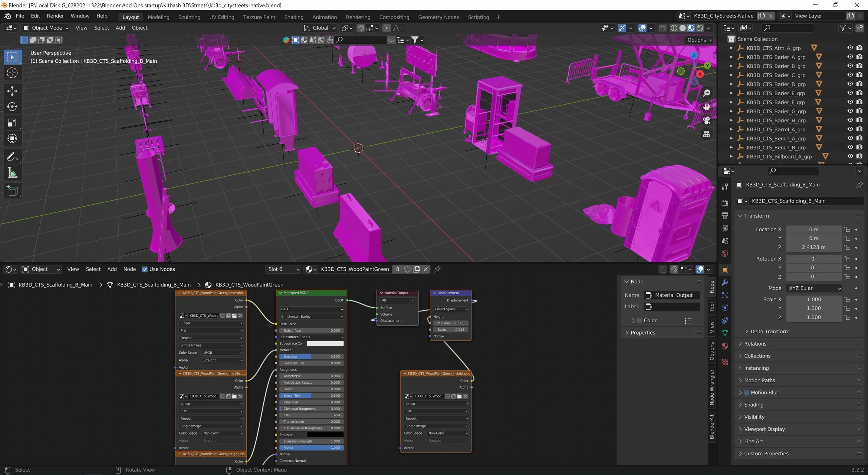Open Object Data properties tab
The image size is (868, 475).
pyautogui.click(x=725, y=333)
